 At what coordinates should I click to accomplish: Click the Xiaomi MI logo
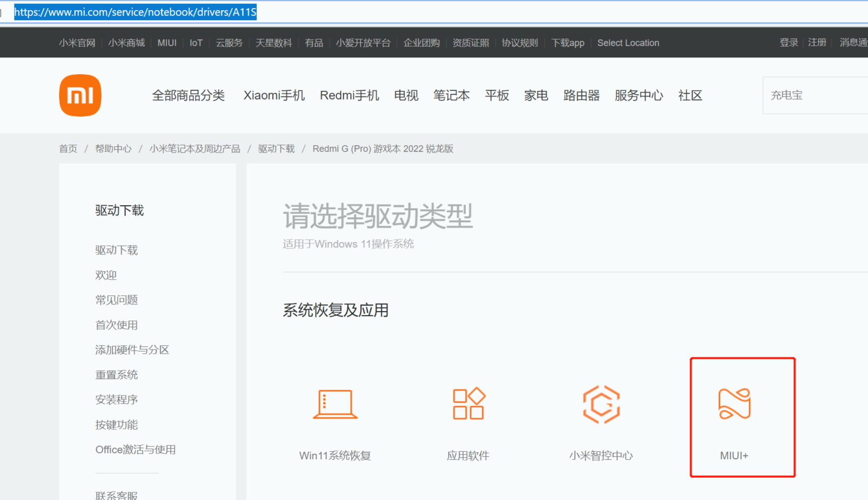[80, 95]
